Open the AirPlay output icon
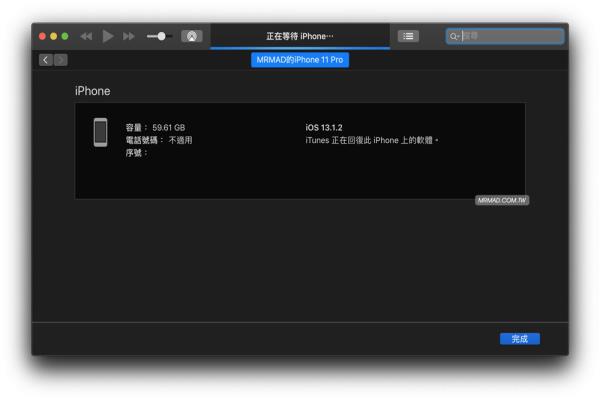The height and width of the screenshot is (400, 600). [x=192, y=36]
